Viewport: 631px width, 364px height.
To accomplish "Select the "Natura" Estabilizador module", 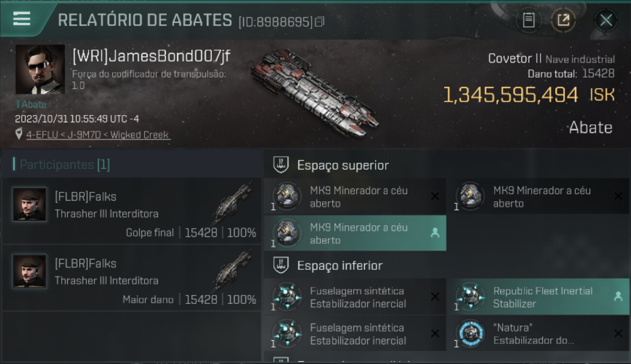I will click(538, 334).
